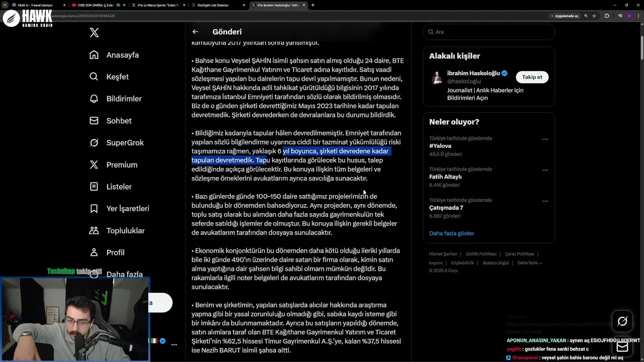Open Hizmet Şartları footer link

(443, 254)
